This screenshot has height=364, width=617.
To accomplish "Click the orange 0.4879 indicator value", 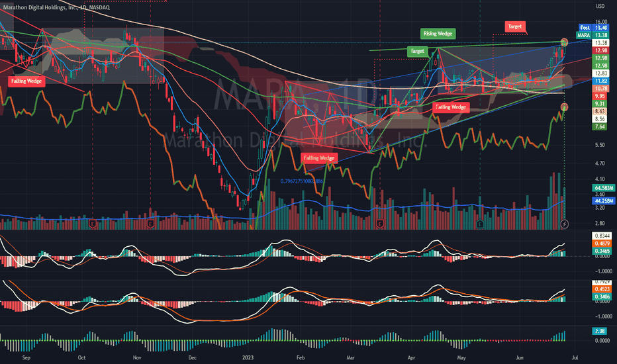I will click(602, 243).
